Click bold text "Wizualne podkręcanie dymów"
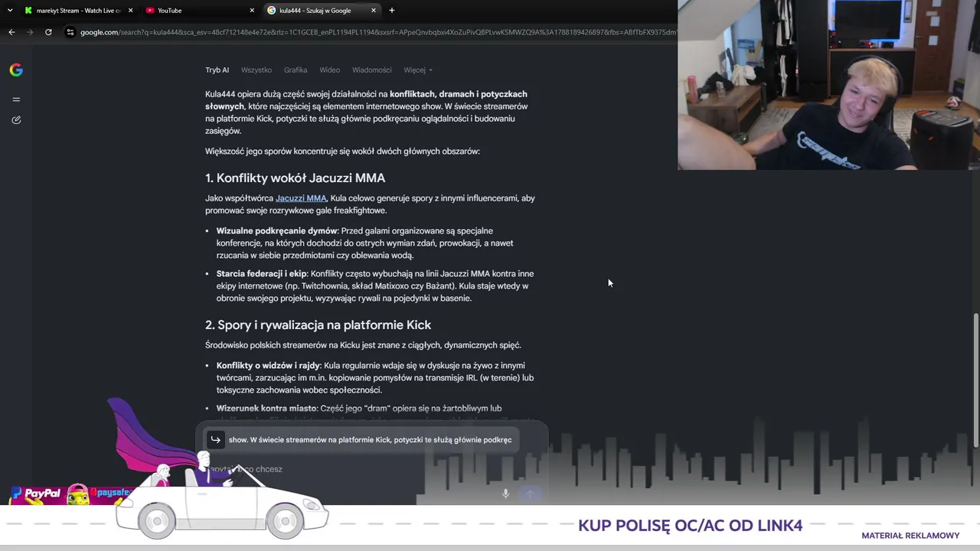The height and width of the screenshot is (551, 980). 277,231
